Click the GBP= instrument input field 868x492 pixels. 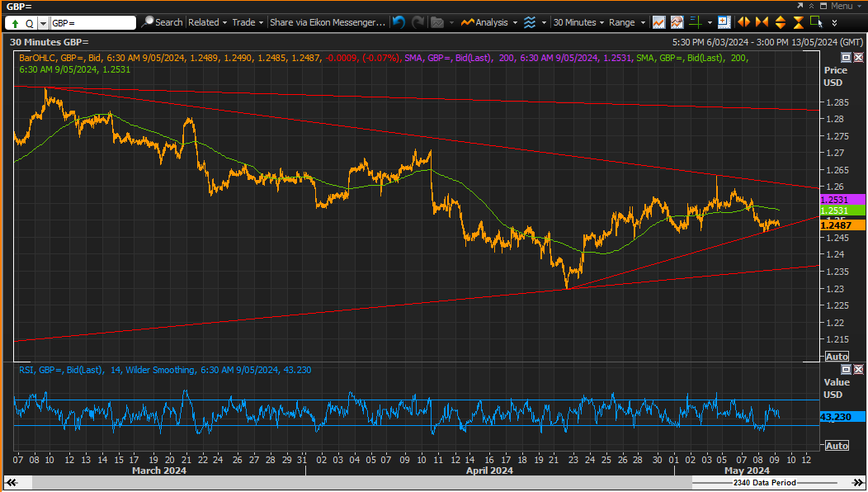(x=92, y=23)
